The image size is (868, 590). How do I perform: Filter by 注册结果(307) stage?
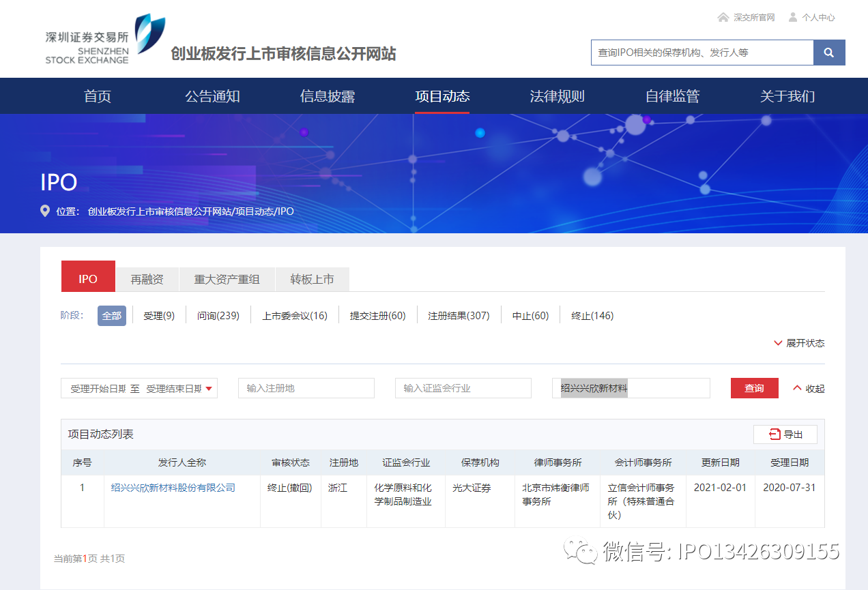(x=459, y=316)
